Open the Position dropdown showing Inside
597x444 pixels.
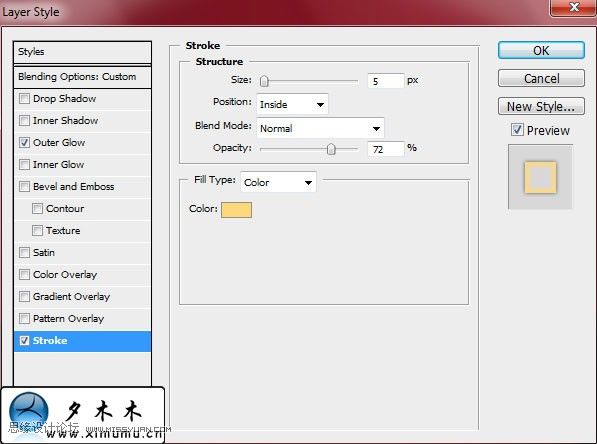(292, 104)
